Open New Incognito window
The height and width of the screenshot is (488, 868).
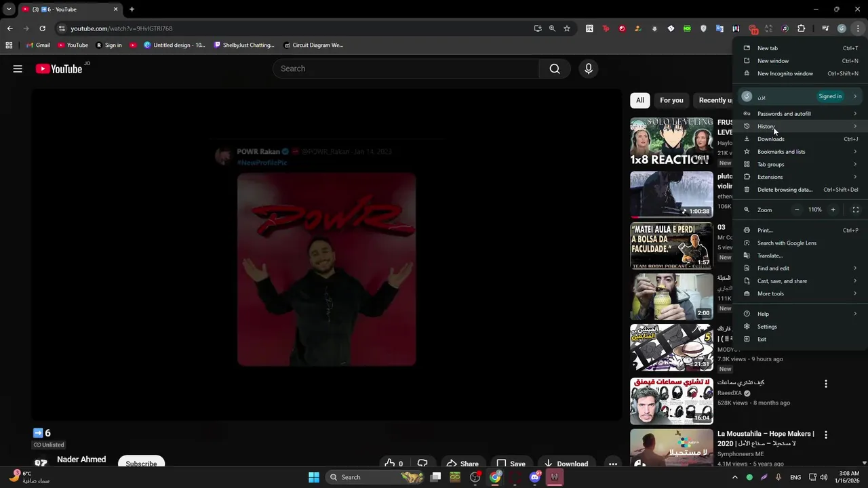[800, 73]
